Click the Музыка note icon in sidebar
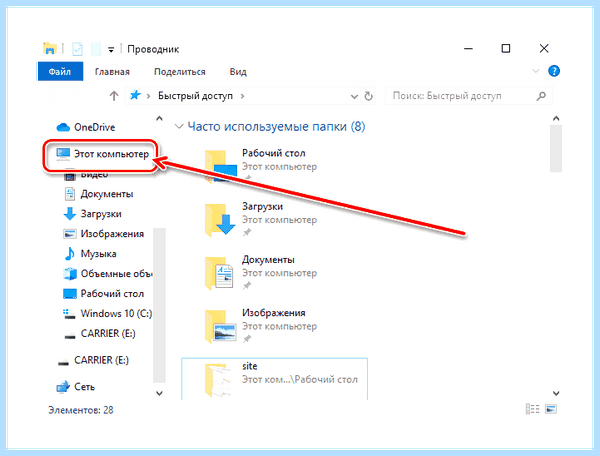 coord(70,254)
